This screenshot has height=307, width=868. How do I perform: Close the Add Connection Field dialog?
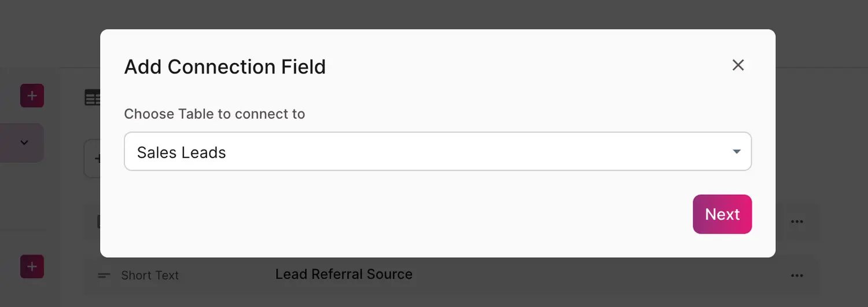pyautogui.click(x=738, y=65)
